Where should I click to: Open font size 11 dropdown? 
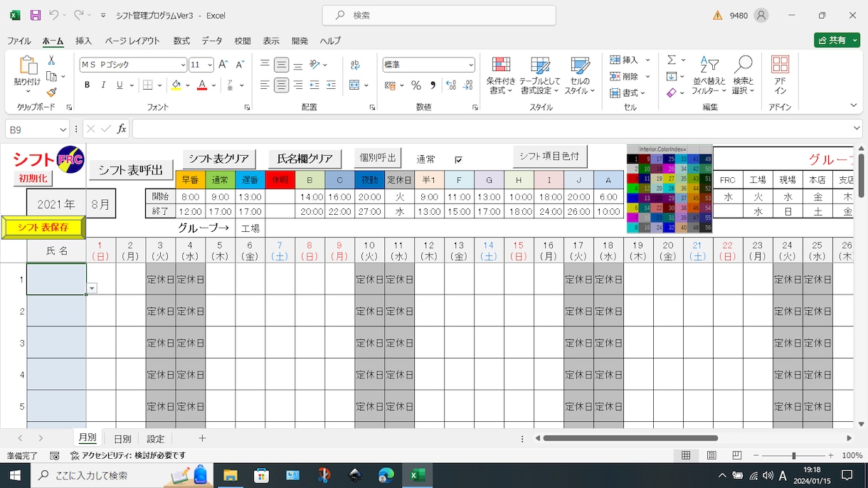pos(211,65)
